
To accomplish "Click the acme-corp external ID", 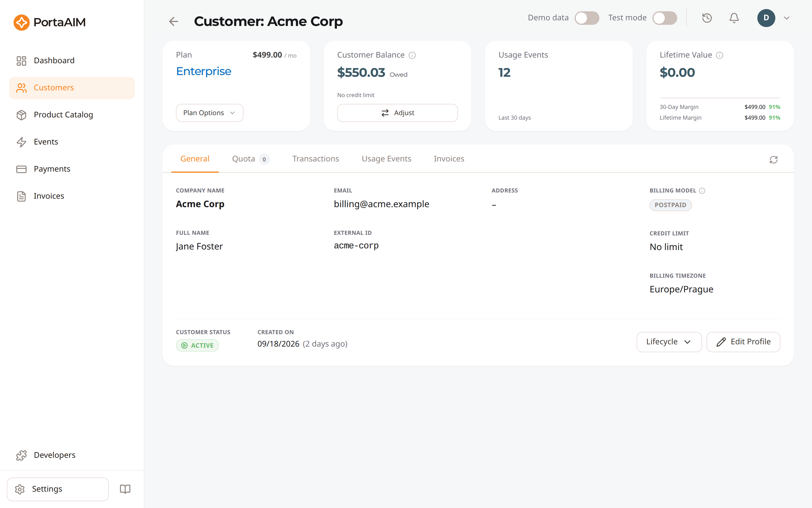I will [356, 246].
